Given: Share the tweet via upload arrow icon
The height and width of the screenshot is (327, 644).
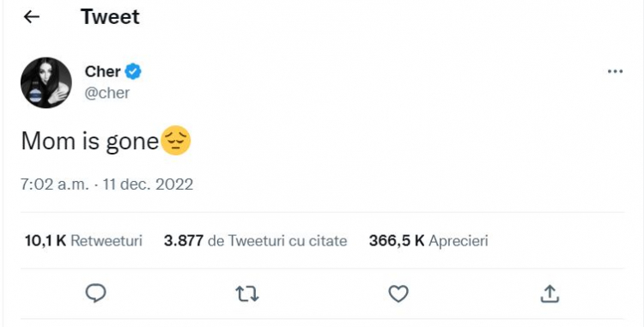Looking at the screenshot, I should pyautogui.click(x=550, y=294).
